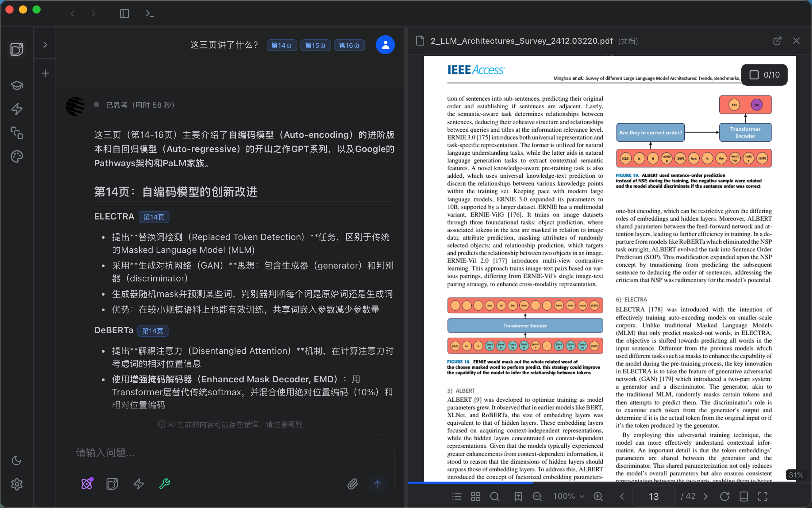Click the blue user avatar
The image size is (812, 508).
[x=385, y=45]
